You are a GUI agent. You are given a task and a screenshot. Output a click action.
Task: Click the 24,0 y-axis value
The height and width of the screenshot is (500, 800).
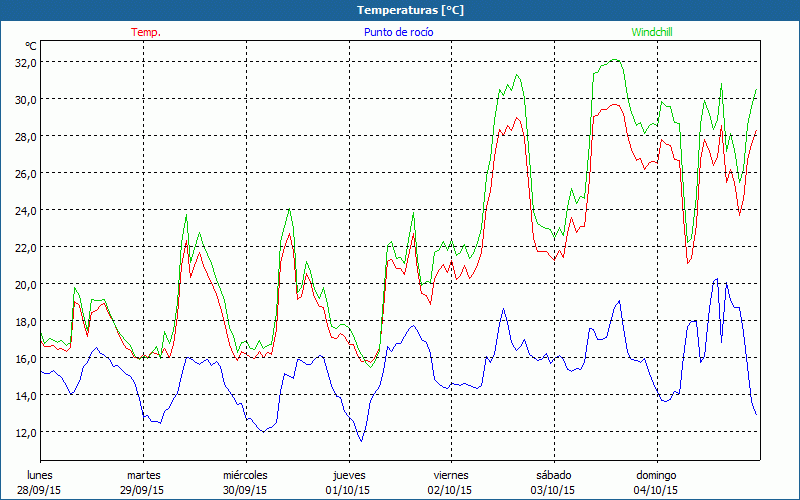[x=25, y=210]
